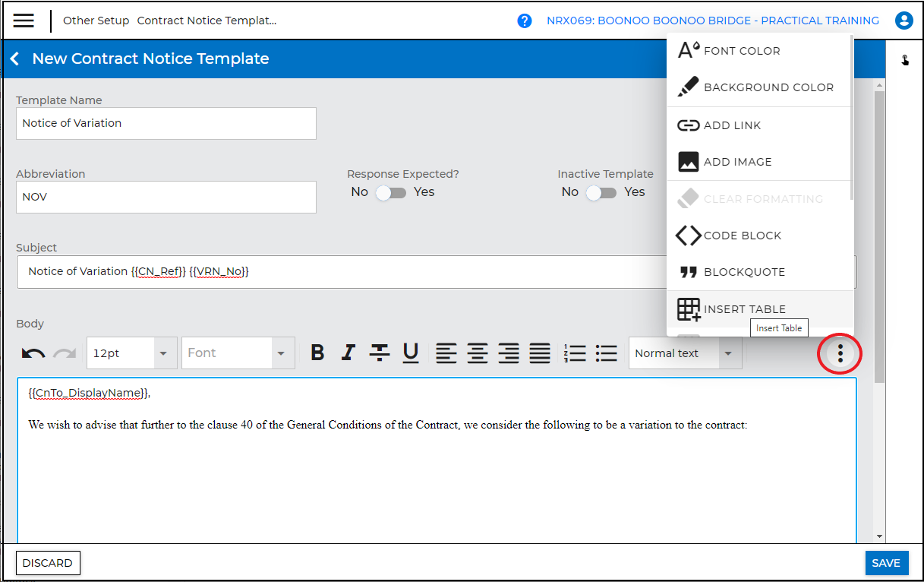Apply italic formatting in body toolbar
The width and height of the screenshot is (924, 582).
(348, 353)
